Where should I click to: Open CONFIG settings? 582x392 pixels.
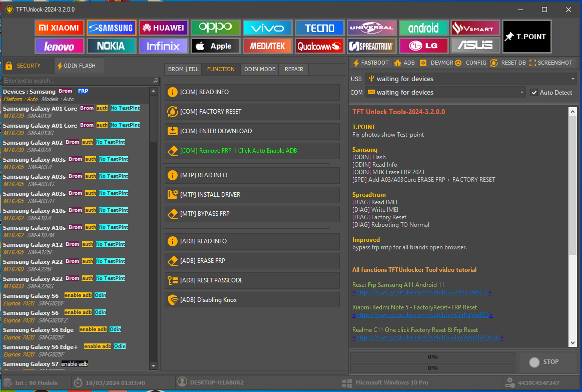pyautogui.click(x=470, y=63)
